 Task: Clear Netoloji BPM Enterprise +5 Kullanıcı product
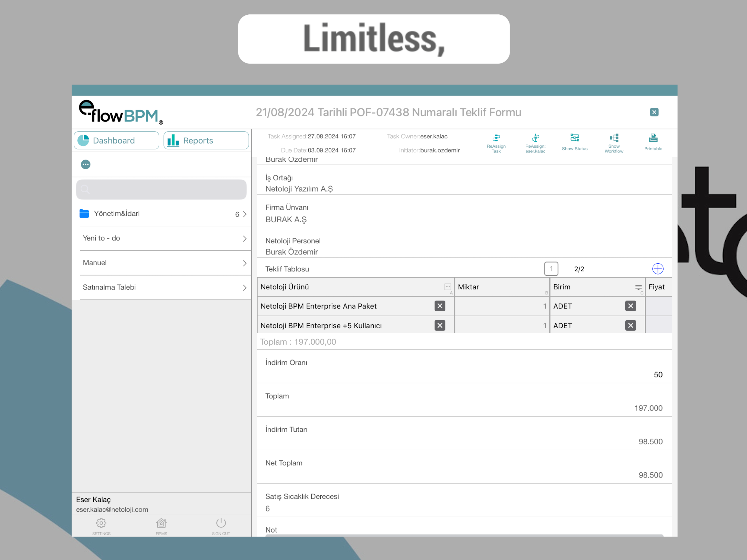pos(439,325)
